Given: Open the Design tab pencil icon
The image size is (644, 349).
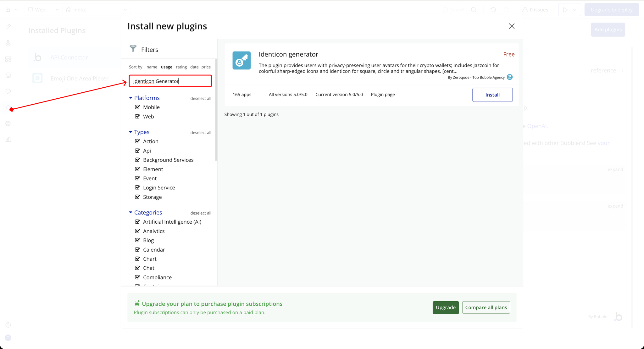Looking at the screenshot, I should 8,27.
